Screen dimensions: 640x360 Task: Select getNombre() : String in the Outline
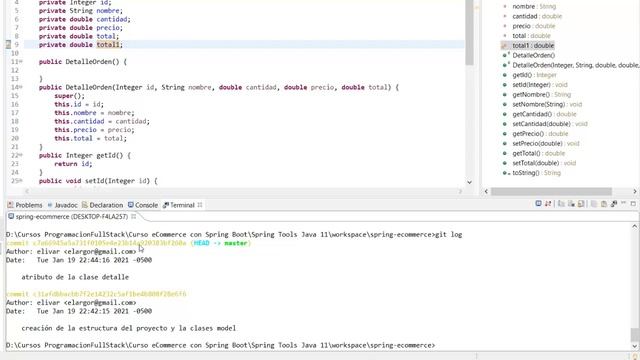pos(542,95)
